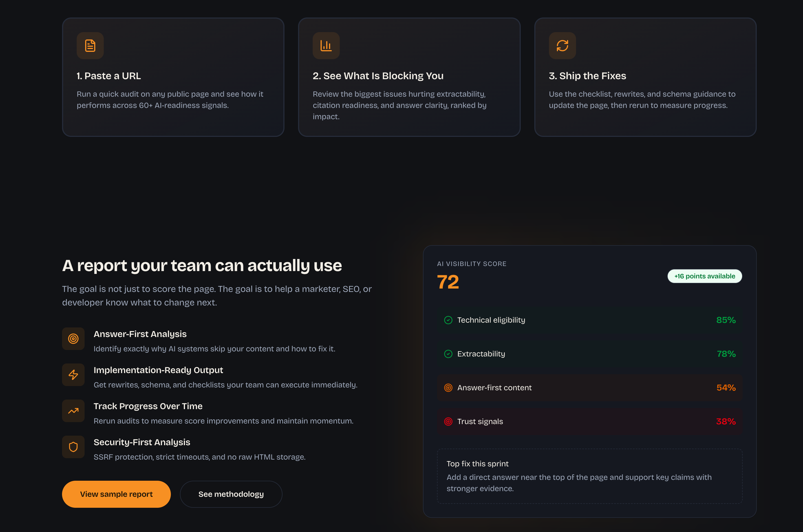The height and width of the screenshot is (532, 803).
Task: Click the trending arrow icon for Track Progress
Action: tap(73, 411)
